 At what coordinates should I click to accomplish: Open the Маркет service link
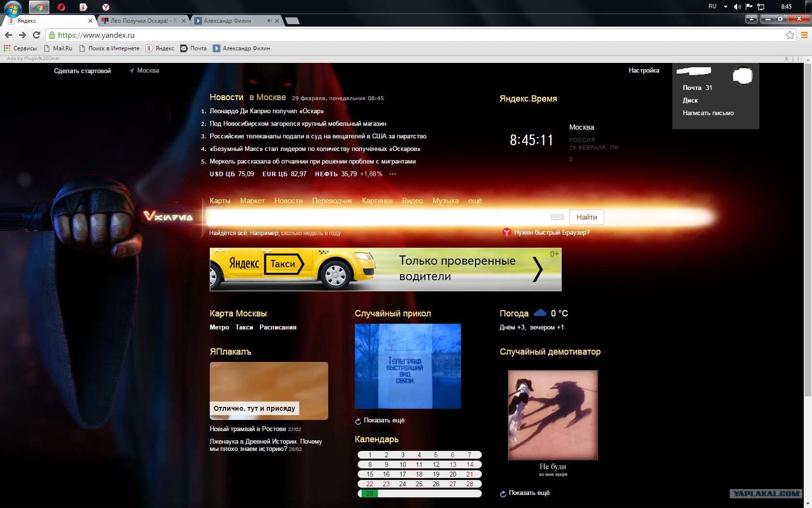click(252, 201)
